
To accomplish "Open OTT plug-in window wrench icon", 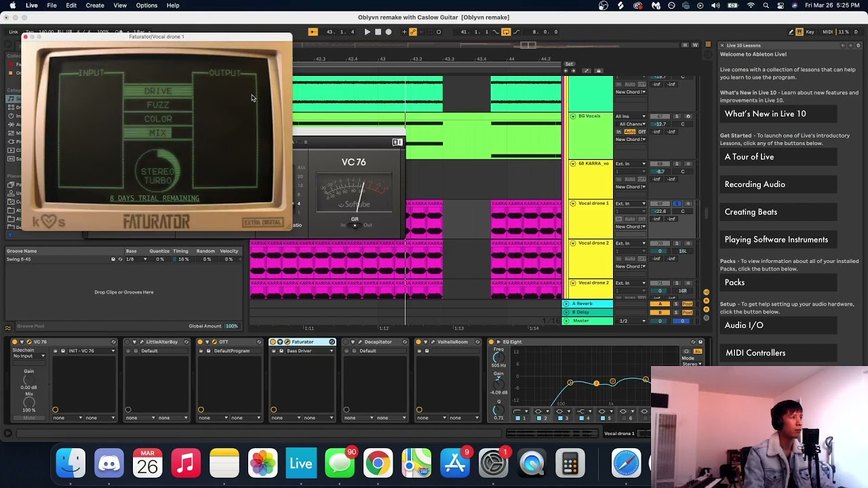I will 215,342.
